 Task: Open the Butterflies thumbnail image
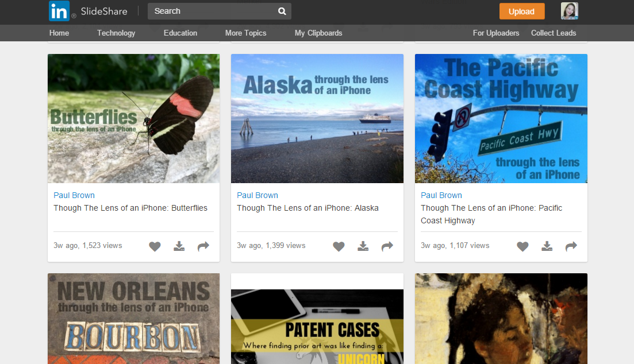click(133, 118)
